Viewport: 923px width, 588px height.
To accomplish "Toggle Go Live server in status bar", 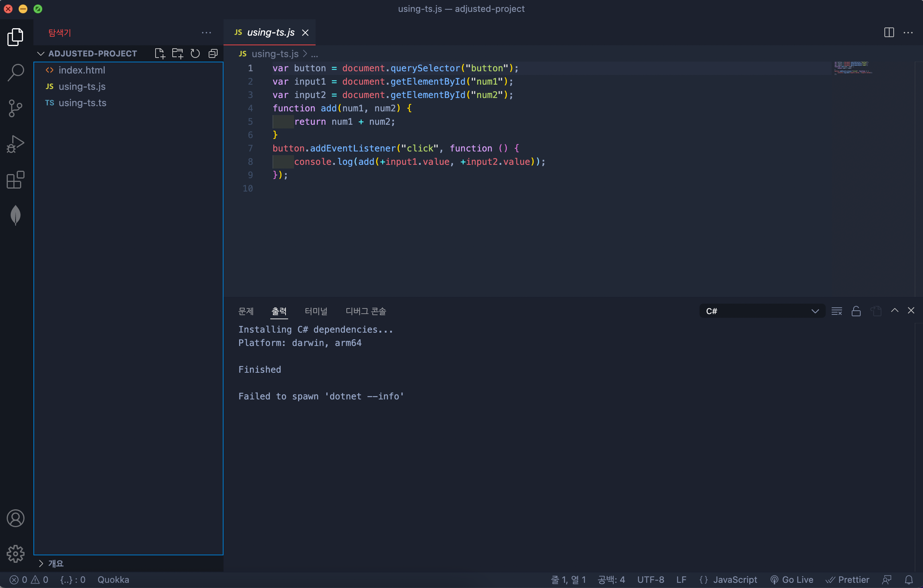I will (x=792, y=579).
